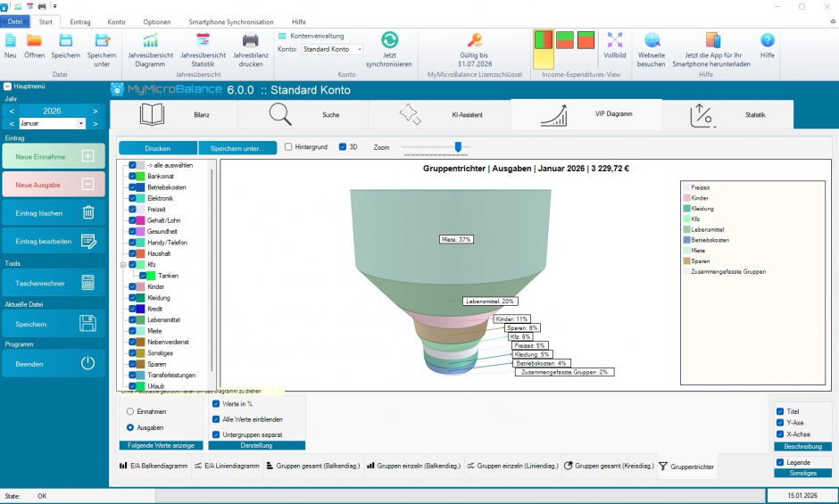Click the Jahresübersicht Diagramm icon
The height and width of the screenshot is (504, 839).
tap(151, 40)
